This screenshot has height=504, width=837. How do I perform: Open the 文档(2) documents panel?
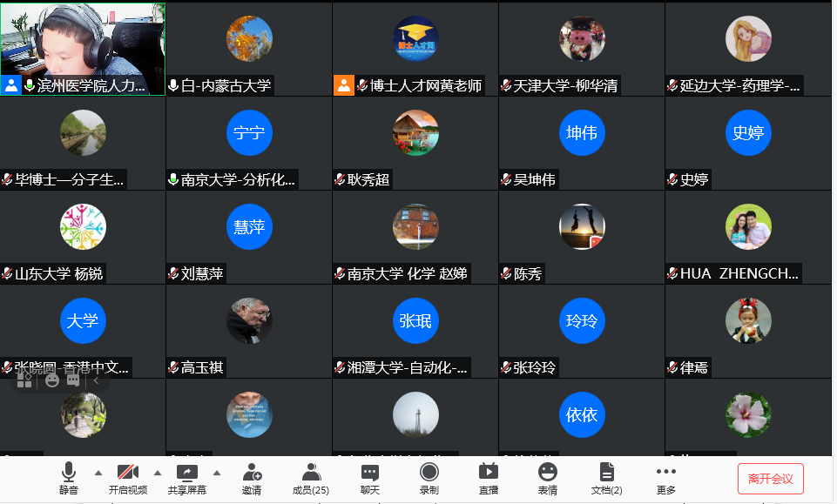coord(607,479)
